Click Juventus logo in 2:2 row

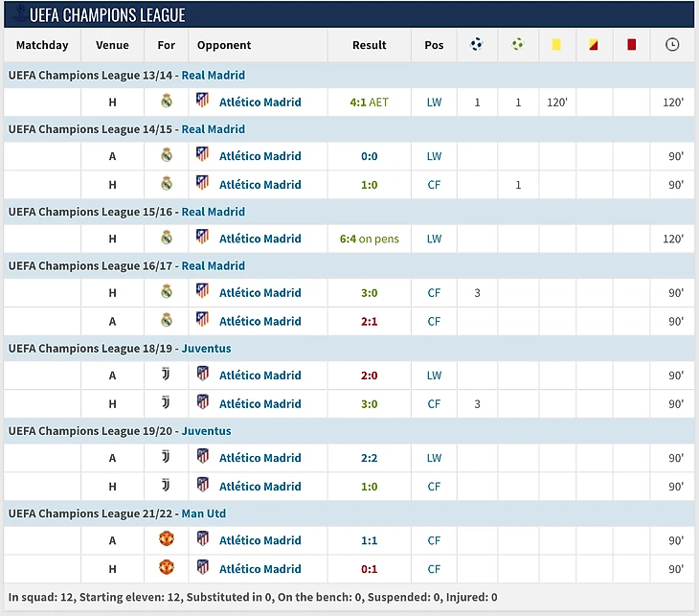(166, 456)
